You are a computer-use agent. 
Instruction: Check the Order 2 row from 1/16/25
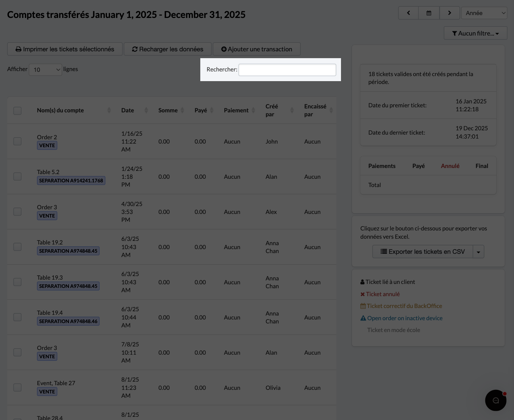[17, 141]
